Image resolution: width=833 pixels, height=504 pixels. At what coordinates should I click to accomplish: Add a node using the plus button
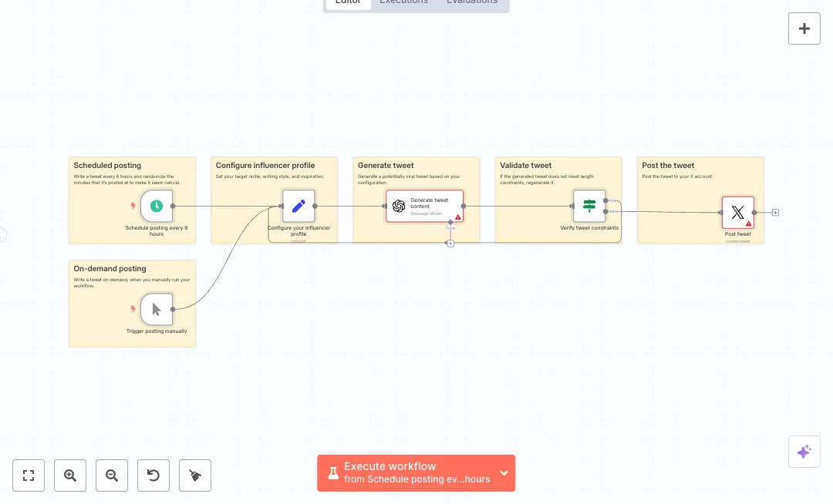click(x=804, y=29)
